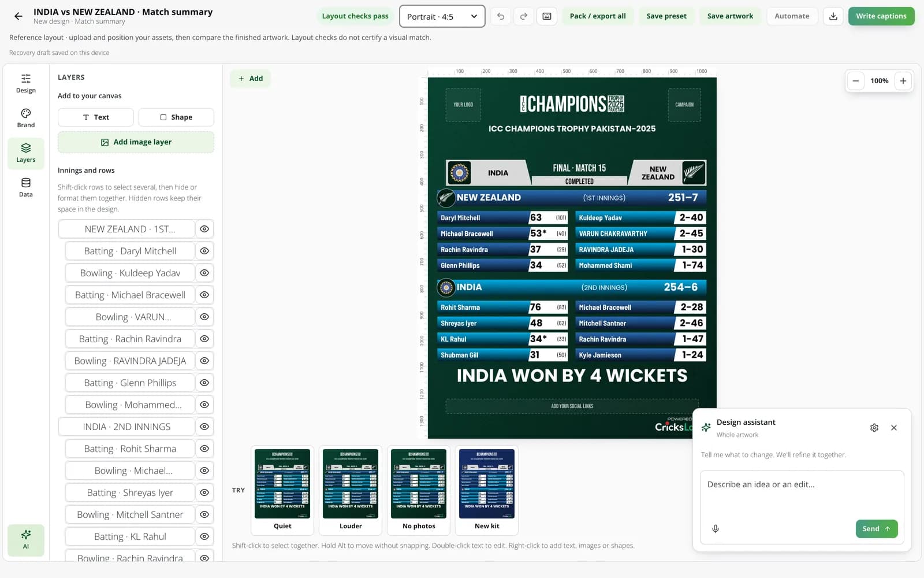The width and height of the screenshot is (924, 578).
Task: Click Save preset button
Action: click(666, 16)
